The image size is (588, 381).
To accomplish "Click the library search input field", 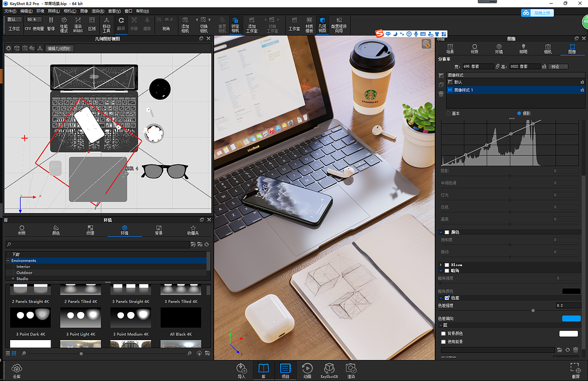I will (x=97, y=245).
